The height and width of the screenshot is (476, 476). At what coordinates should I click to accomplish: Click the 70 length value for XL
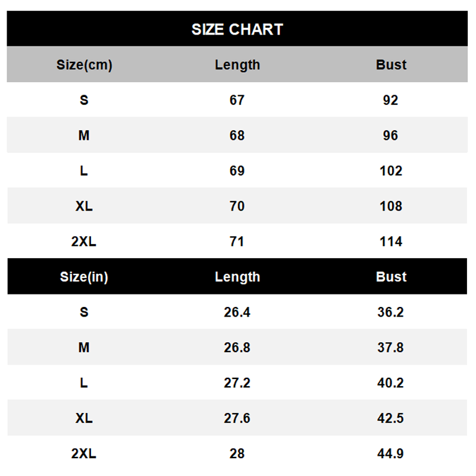(x=237, y=206)
